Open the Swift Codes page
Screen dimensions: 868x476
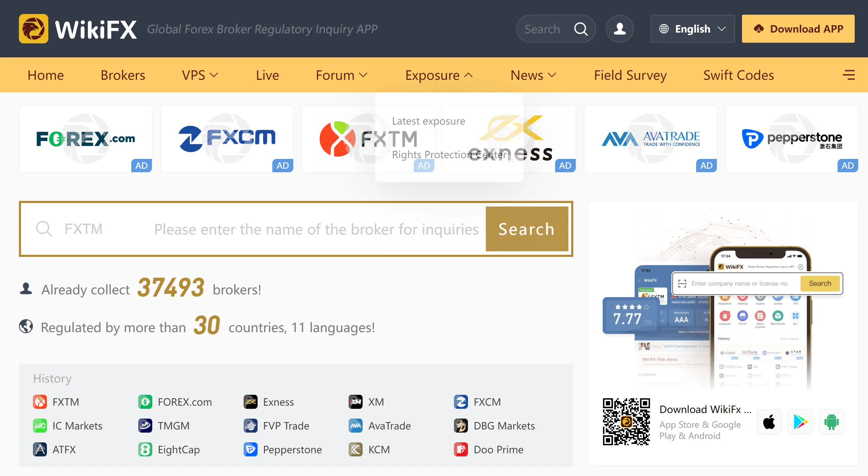(x=739, y=75)
